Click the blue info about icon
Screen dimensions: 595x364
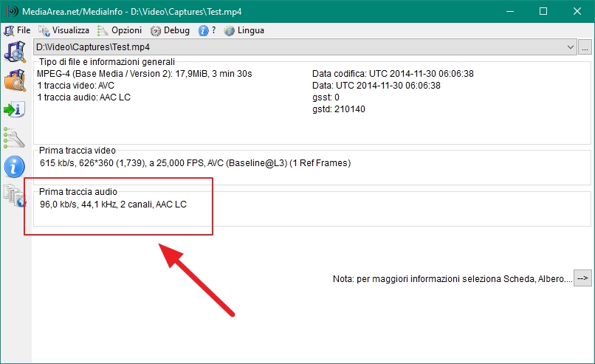(x=15, y=167)
